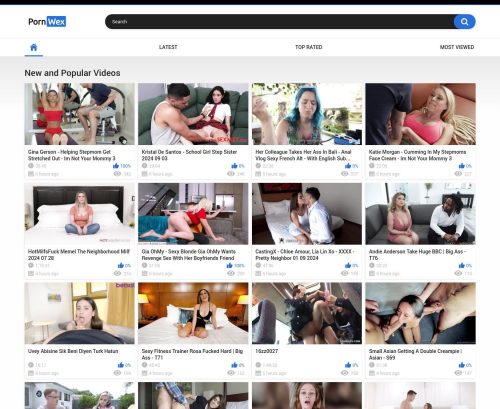Click the New and Popular Videos heading
Viewport: 500px width, 409px height.
click(72, 73)
